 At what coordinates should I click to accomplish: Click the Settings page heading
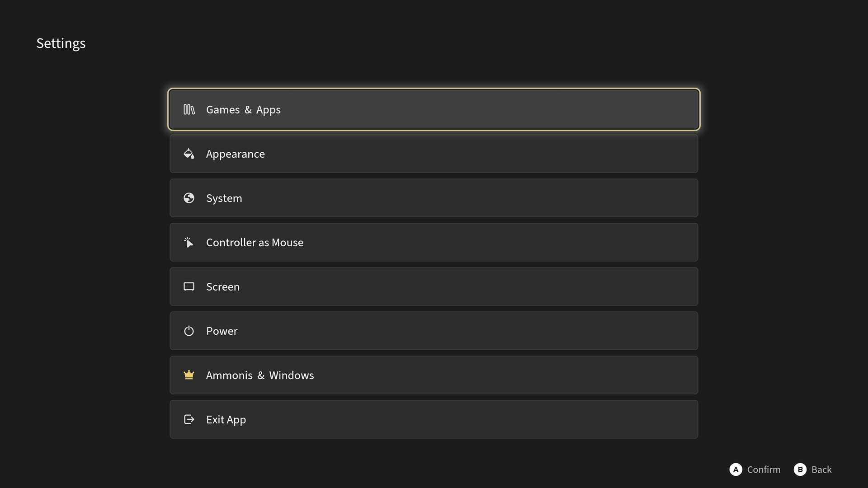pyautogui.click(x=61, y=43)
